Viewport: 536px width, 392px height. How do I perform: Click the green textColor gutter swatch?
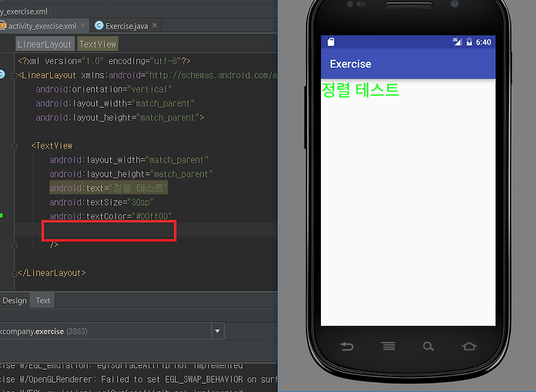tap(1, 216)
